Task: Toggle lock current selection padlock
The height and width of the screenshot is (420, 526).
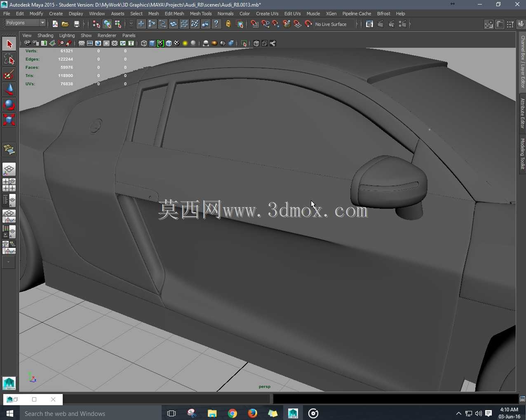Action: pyautogui.click(x=228, y=24)
